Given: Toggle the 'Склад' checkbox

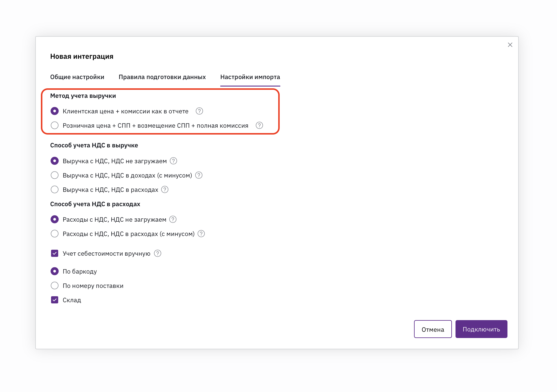Looking at the screenshot, I should (x=55, y=300).
